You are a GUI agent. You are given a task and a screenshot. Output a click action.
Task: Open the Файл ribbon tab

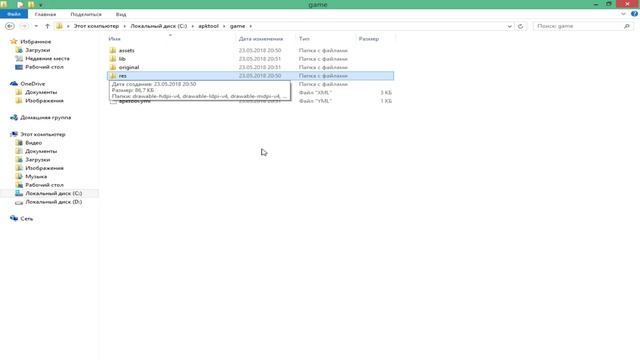[14, 14]
